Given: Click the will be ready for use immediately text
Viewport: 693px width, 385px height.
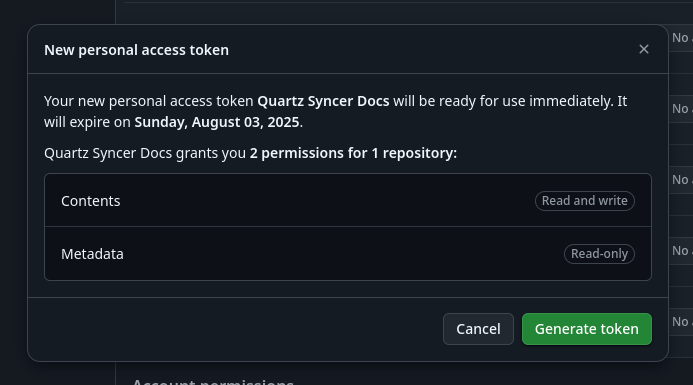Looking at the screenshot, I should [503, 101].
